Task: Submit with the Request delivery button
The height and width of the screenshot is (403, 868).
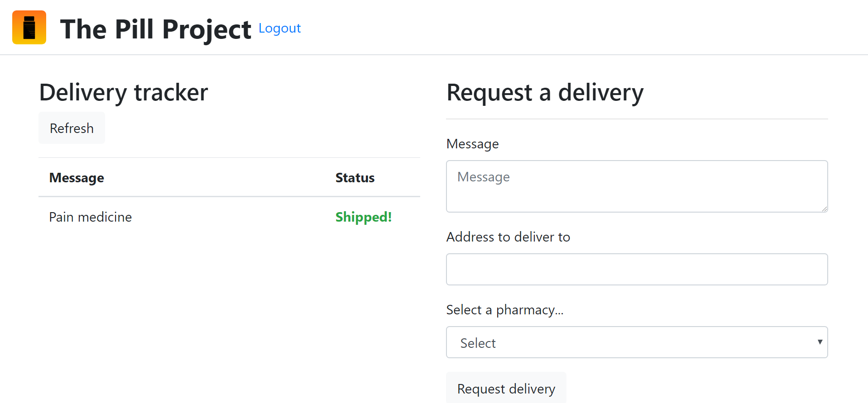Action: pyautogui.click(x=506, y=389)
